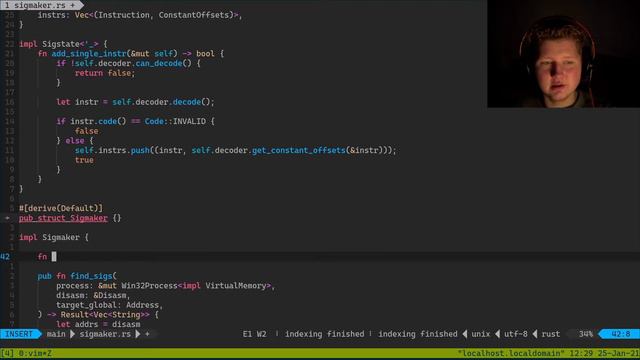Click the target_global: Address parameter
640x360 pixels.
tap(109, 305)
